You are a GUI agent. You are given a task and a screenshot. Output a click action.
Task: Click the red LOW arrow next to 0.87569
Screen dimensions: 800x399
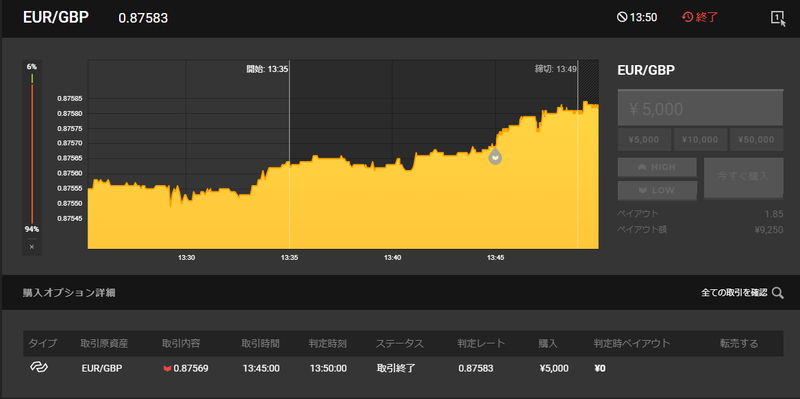click(167, 368)
